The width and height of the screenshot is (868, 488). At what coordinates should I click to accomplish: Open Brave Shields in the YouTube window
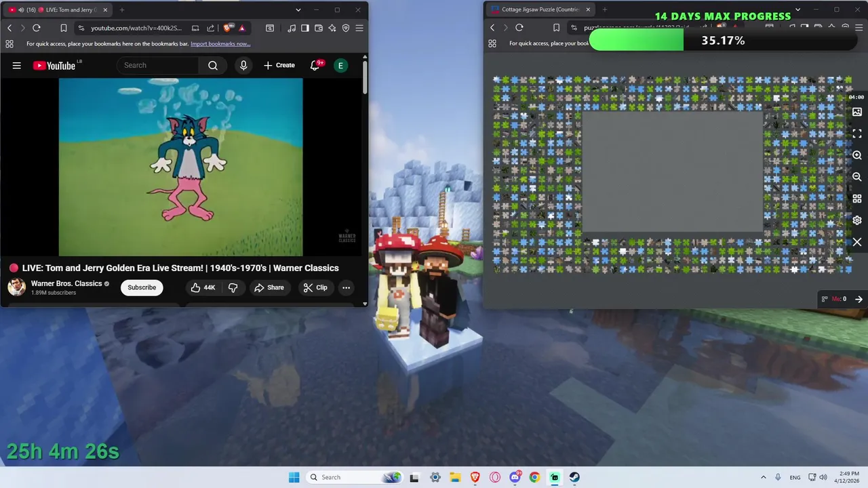pos(229,28)
